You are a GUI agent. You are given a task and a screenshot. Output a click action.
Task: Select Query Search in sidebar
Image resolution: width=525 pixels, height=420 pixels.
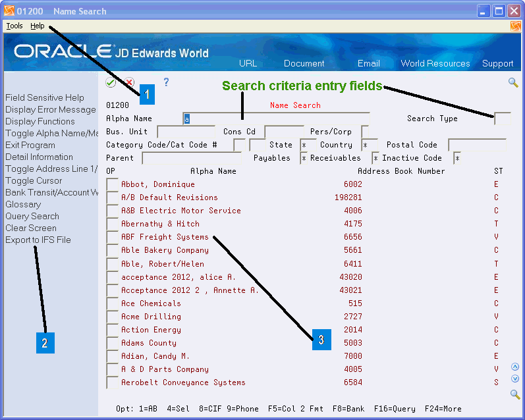pos(32,216)
